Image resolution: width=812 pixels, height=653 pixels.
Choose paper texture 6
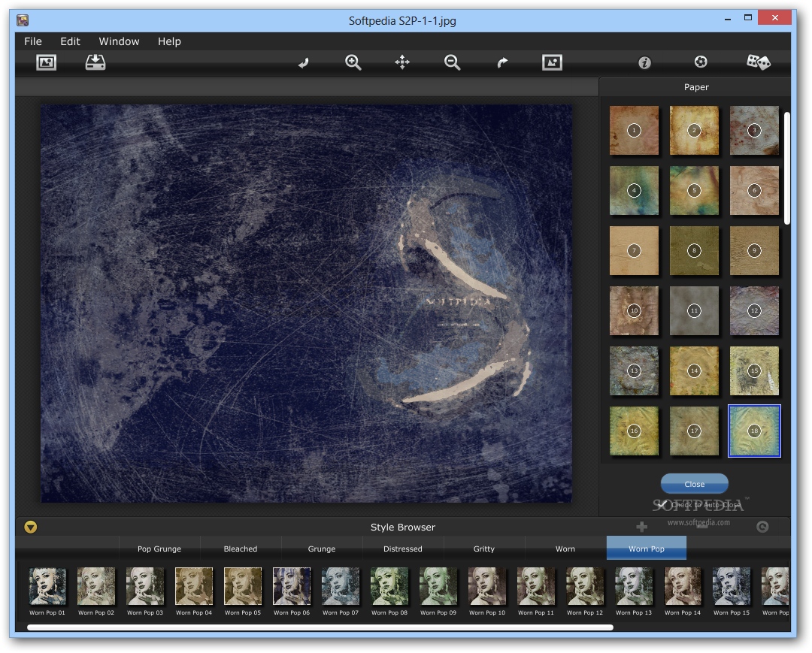(754, 190)
